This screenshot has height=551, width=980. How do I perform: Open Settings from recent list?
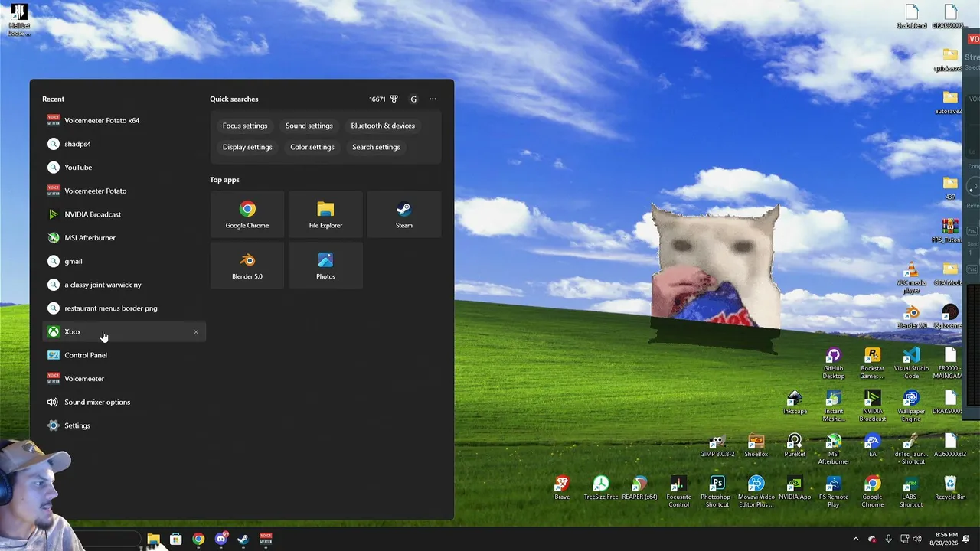click(x=124, y=425)
